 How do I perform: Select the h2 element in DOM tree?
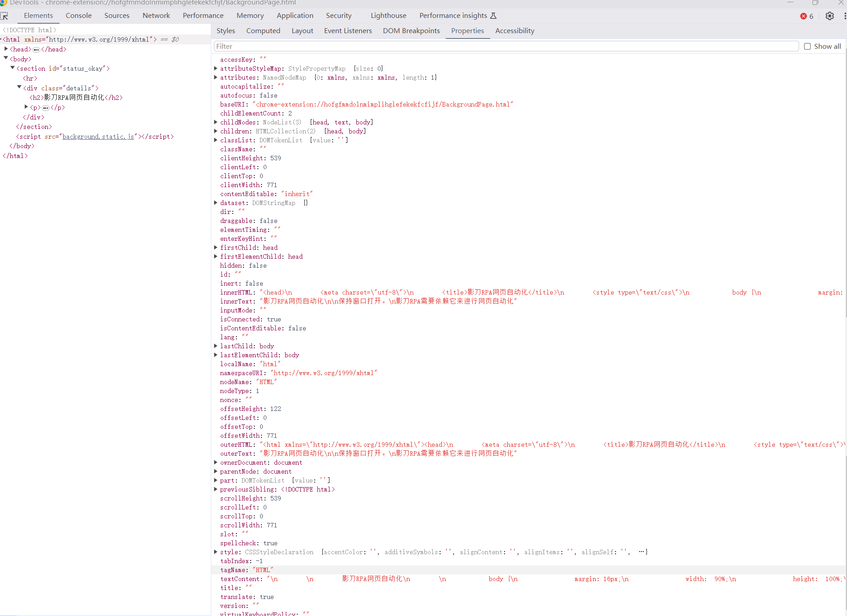coord(76,98)
